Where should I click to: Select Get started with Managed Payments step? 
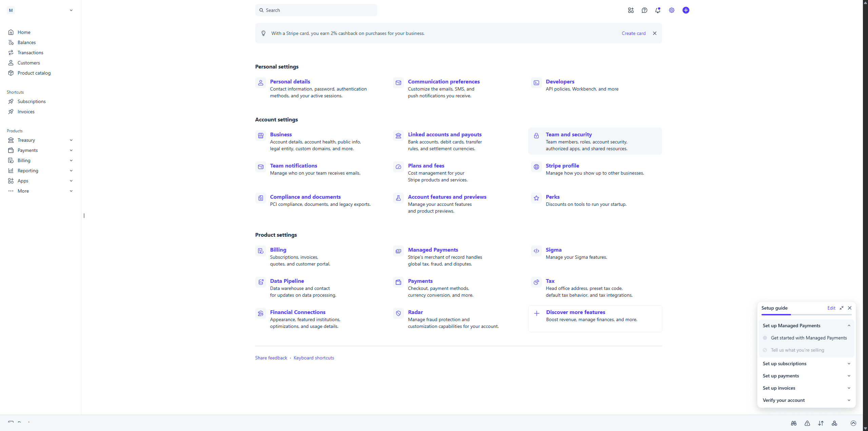pos(806,338)
